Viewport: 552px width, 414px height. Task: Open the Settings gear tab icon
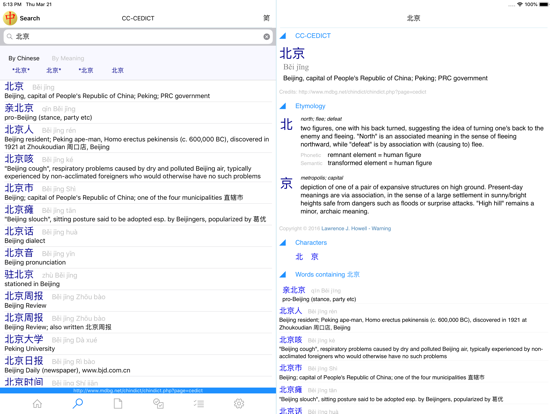pyautogui.click(x=239, y=403)
